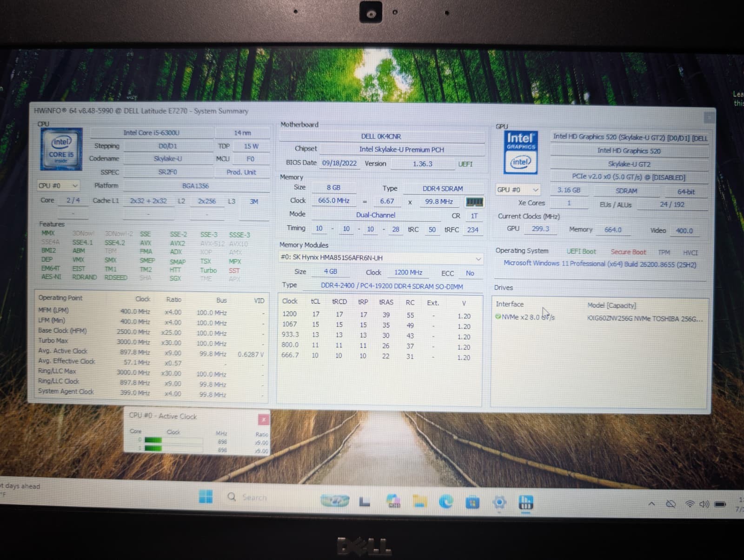Image resolution: width=744 pixels, height=560 pixels.
Task: Click the Turbo Max operating point row
Action: point(151,342)
